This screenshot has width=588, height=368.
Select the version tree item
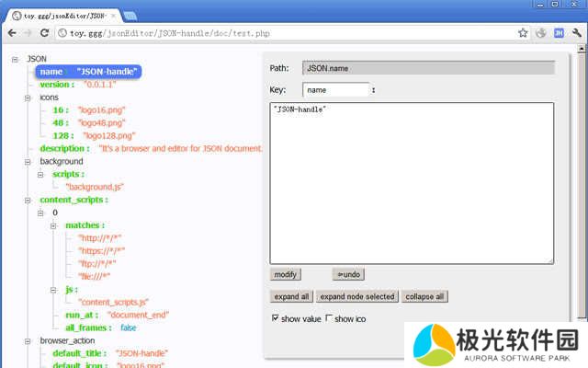tap(56, 84)
